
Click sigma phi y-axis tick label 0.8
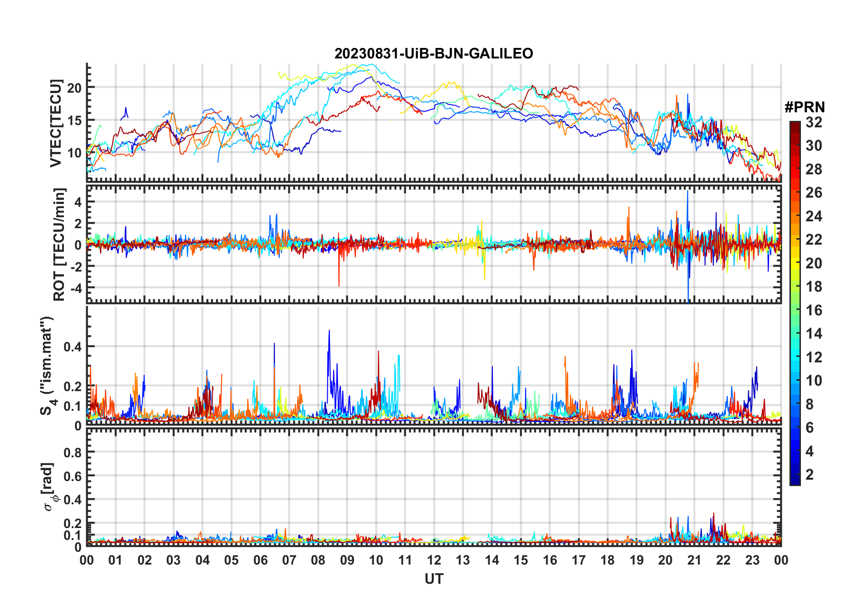click(73, 452)
